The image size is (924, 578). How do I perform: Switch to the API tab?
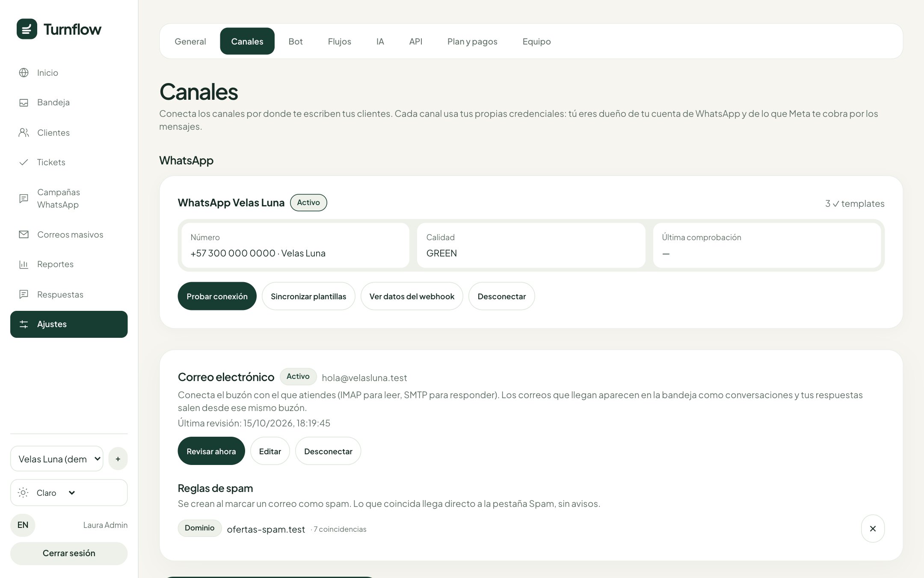[x=416, y=42]
